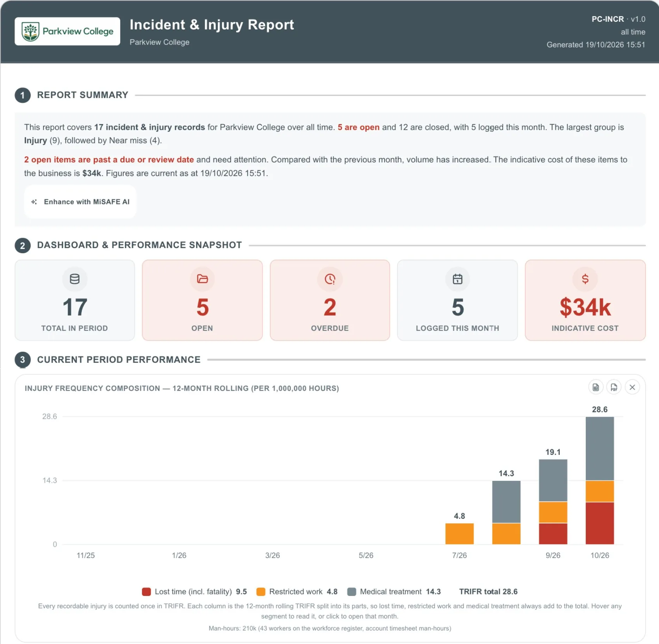659x644 pixels.
Task: Click the calendar icon on Logged This Month card
Action: 457,279
